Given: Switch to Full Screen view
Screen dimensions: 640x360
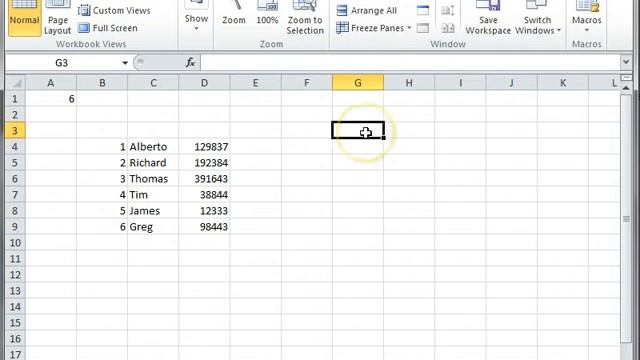Looking at the screenshot, I should 108,28.
